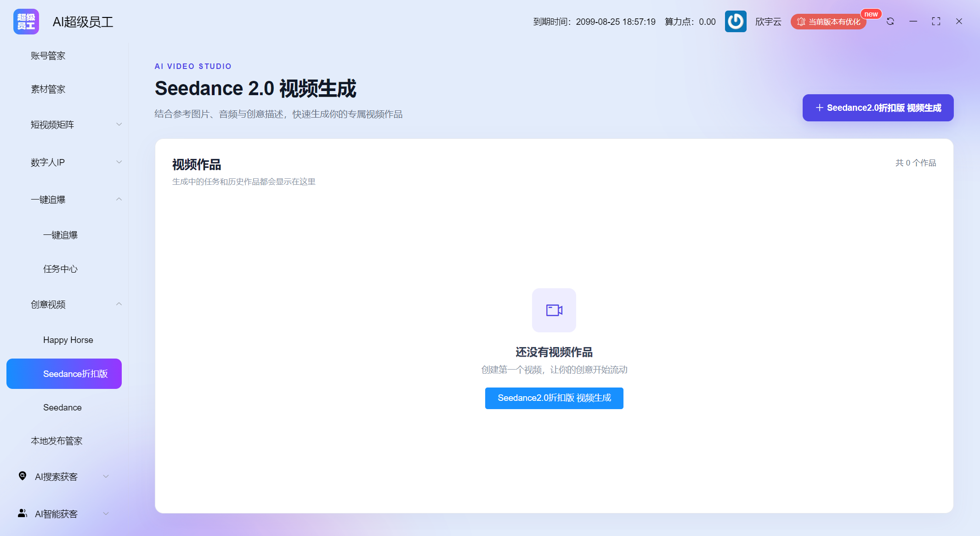980x536 pixels.
Task: Expand the 数字人IP chevron
Action: (x=119, y=162)
